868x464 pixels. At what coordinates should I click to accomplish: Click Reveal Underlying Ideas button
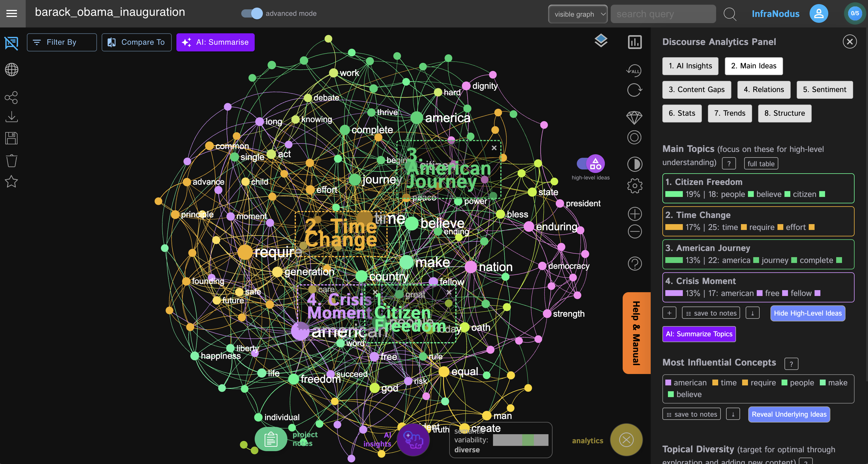pyautogui.click(x=789, y=414)
